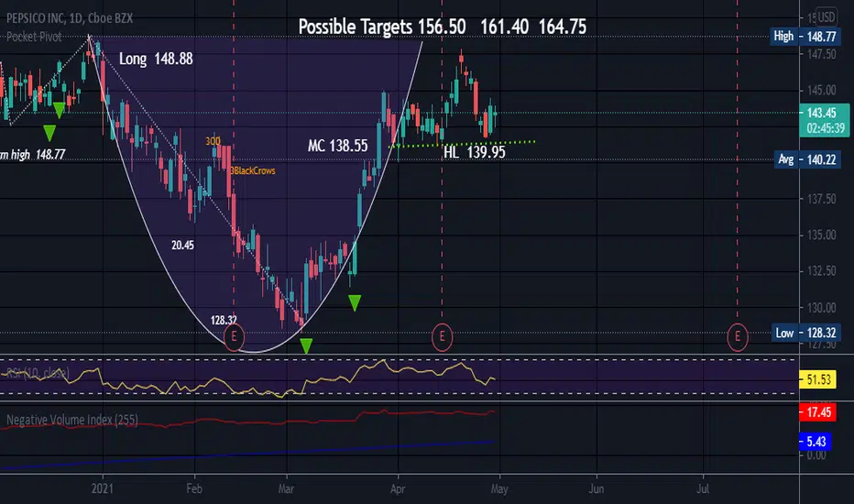The width and height of the screenshot is (854, 504).
Task: Click the red 17.45 value tag
Action: point(817,412)
